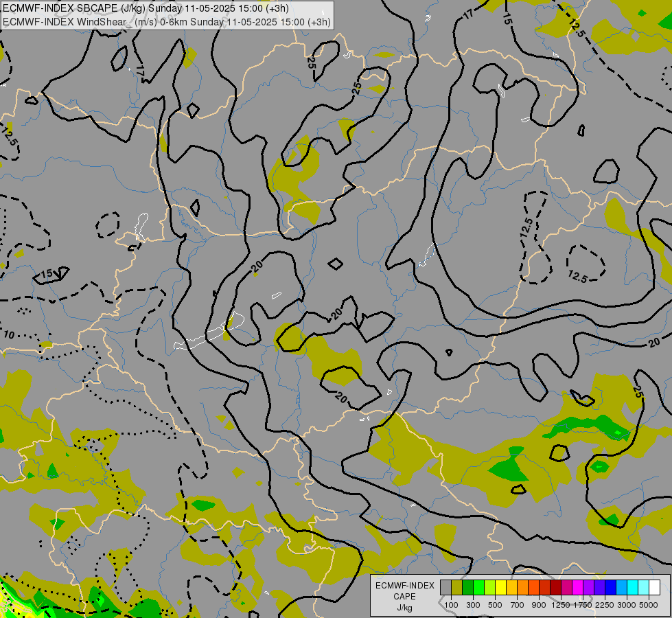This screenshot has height=618, width=672.
Task: Click the pure blue legend swatch
Action: tap(610, 587)
